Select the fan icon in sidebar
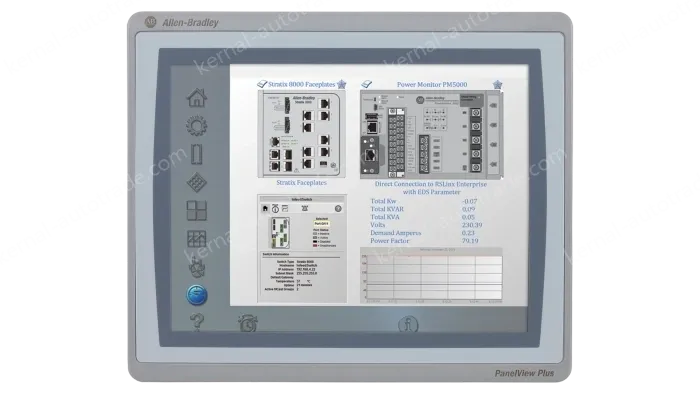The width and height of the screenshot is (700, 394). click(196, 267)
